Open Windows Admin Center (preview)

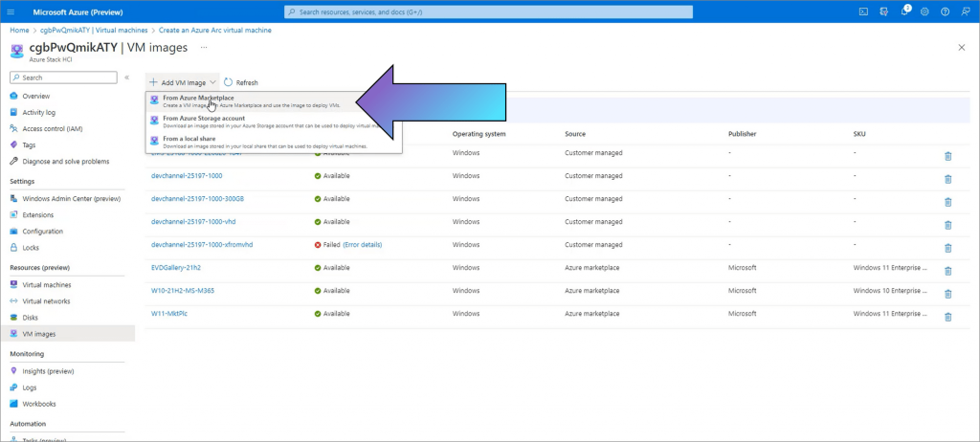point(71,199)
